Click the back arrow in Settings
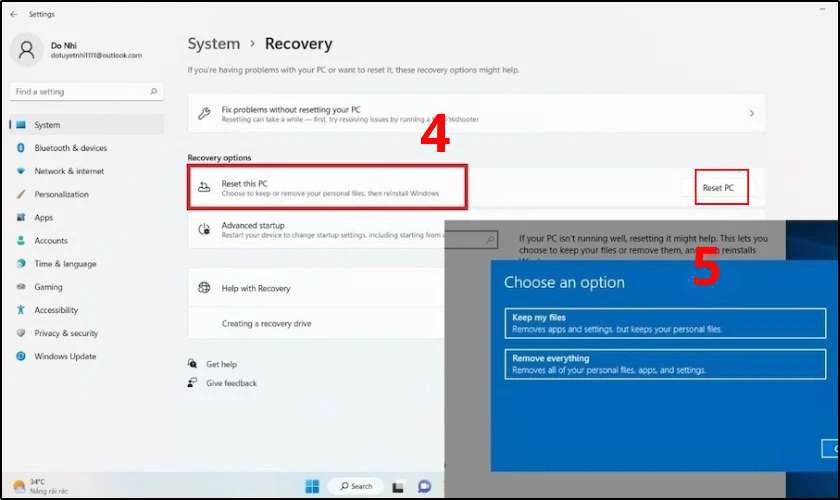The height and width of the screenshot is (500, 840). (x=13, y=14)
